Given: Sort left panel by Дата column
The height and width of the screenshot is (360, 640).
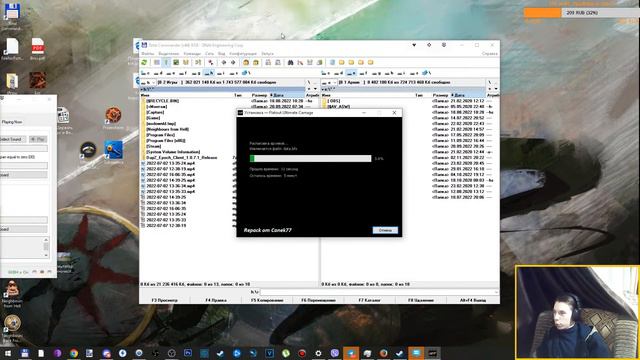Looking at the screenshot, I should (x=287, y=95).
